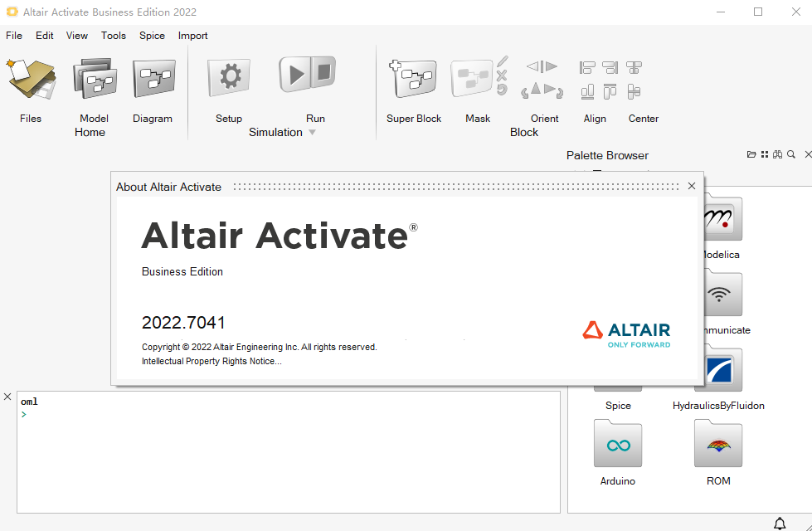812x531 pixels.
Task: Open the Files tool in the ribbon
Action: [x=31, y=80]
